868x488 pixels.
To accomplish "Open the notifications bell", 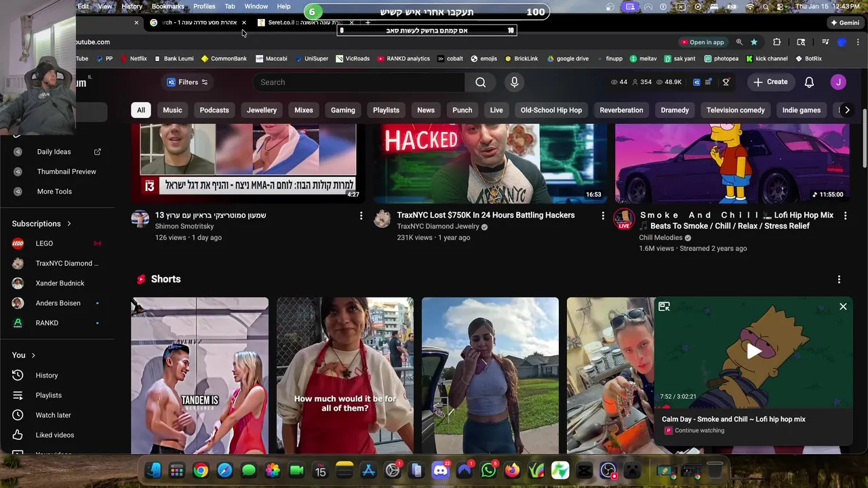I will (809, 82).
